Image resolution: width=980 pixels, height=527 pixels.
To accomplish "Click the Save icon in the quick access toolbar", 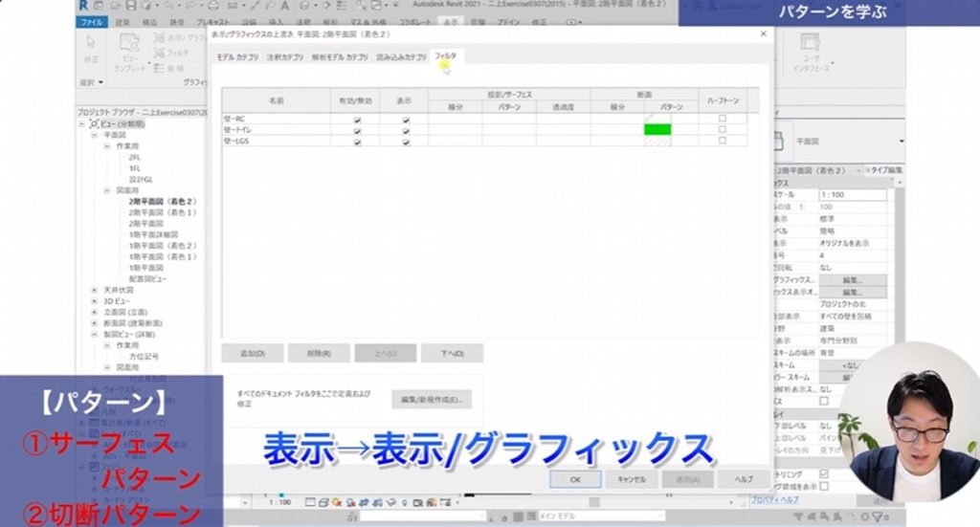I will [124, 6].
